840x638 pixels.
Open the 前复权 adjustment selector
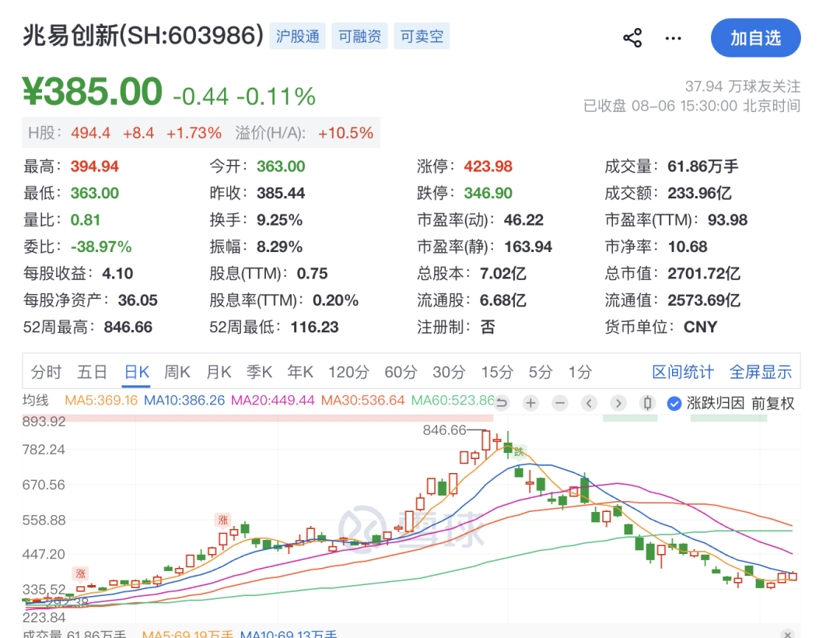pos(772,403)
